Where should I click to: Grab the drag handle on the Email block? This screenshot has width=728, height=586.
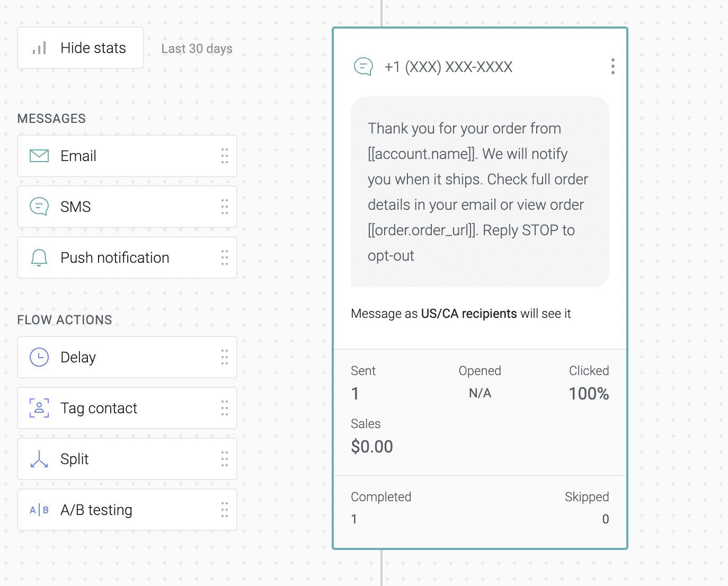pos(225,156)
